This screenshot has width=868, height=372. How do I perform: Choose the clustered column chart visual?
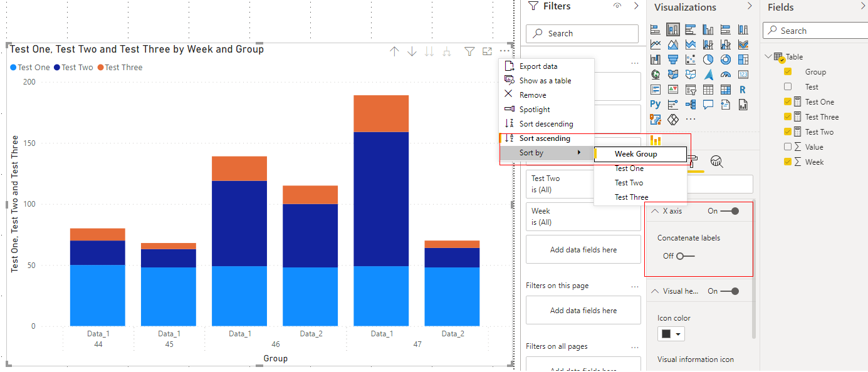[x=708, y=29]
